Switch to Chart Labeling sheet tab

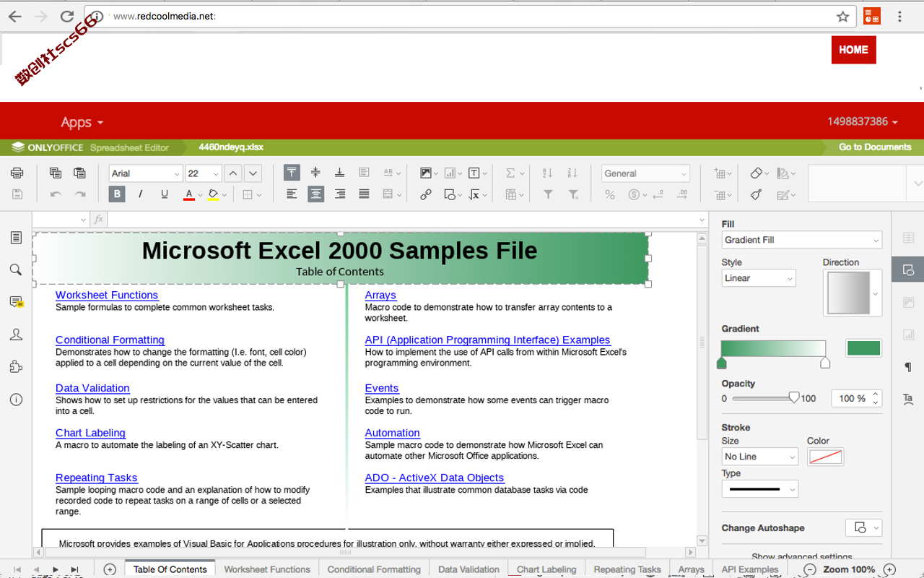click(x=546, y=569)
